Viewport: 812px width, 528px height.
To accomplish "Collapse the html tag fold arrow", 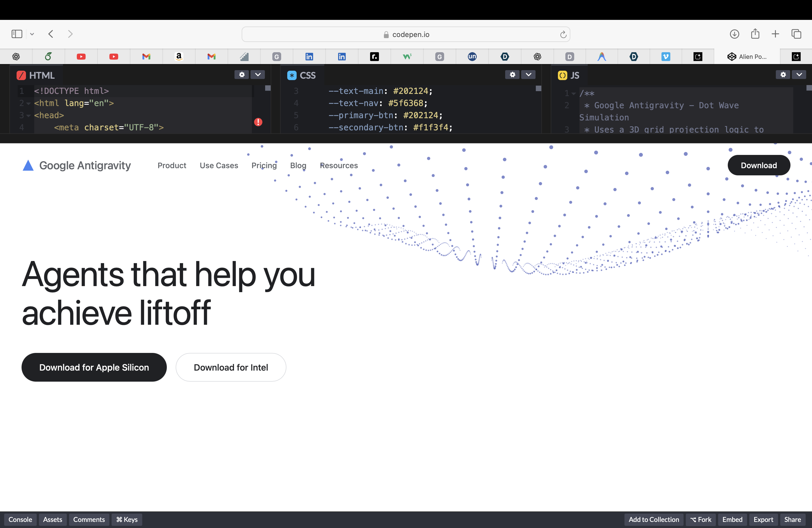I will click(x=29, y=103).
